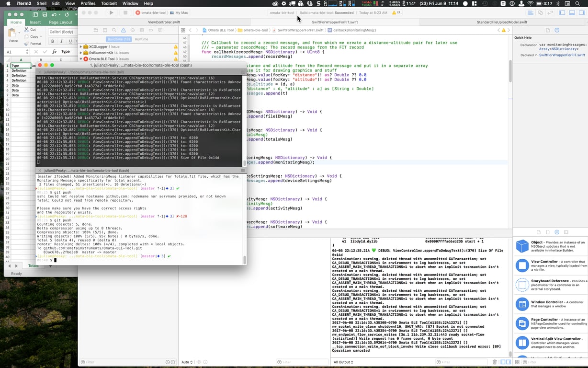Screen dimensions: 588x368
Task: Click the 17 warnings indicator in Xcode toolbar
Action: coord(396,12)
